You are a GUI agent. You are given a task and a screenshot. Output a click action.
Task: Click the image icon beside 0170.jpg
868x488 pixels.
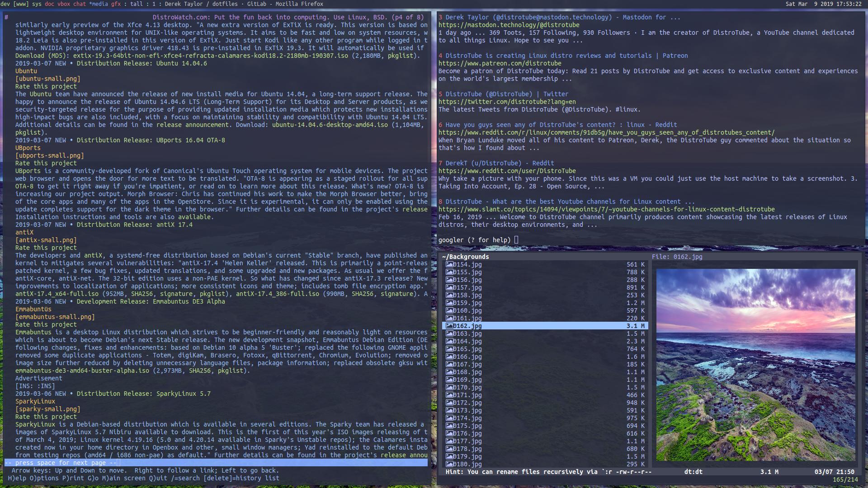(x=449, y=387)
